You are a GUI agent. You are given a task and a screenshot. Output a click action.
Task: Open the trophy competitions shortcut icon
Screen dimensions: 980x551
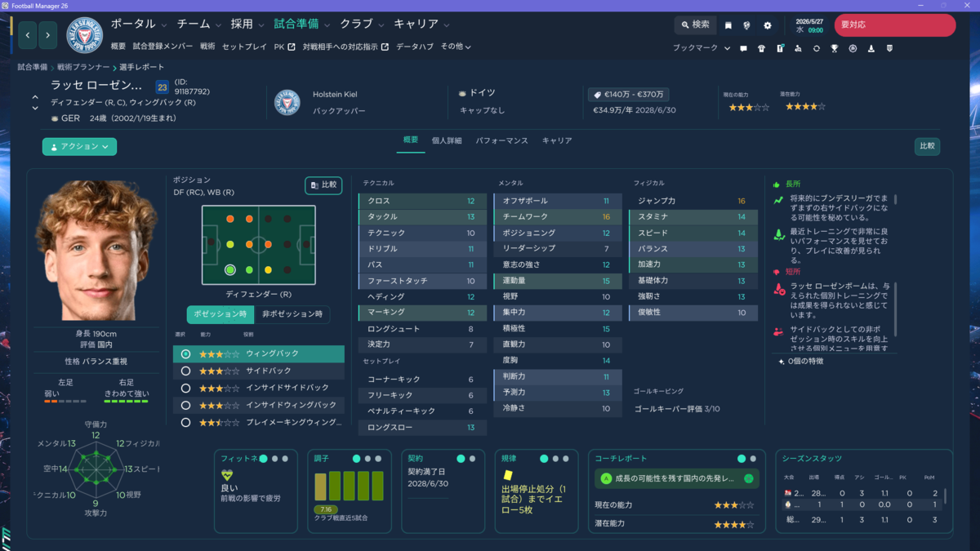(x=835, y=48)
